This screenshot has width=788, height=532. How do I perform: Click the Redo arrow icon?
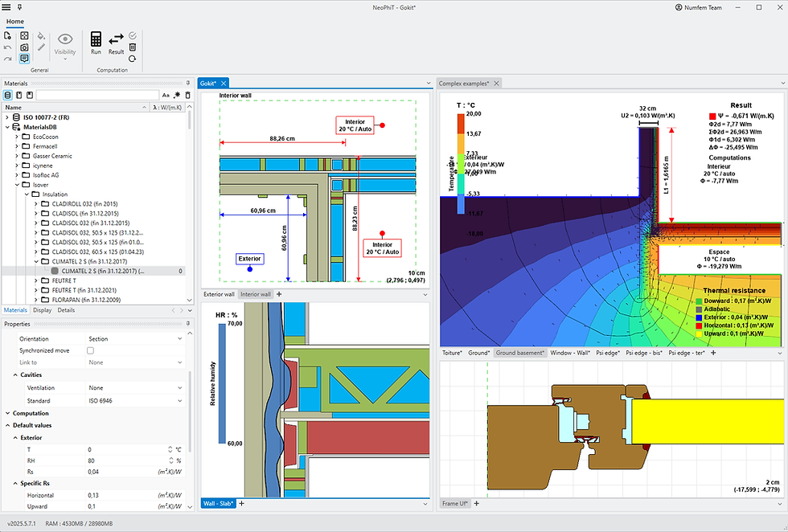click(x=7, y=59)
